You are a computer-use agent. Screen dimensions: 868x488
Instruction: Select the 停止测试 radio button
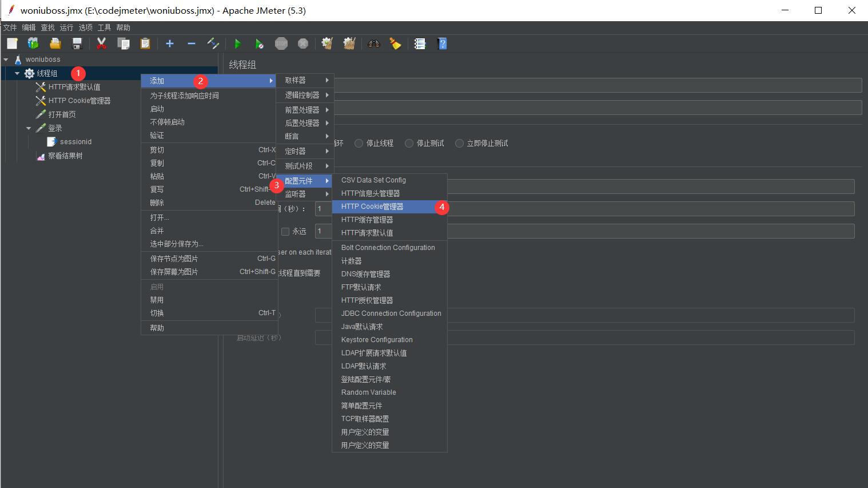point(409,144)
